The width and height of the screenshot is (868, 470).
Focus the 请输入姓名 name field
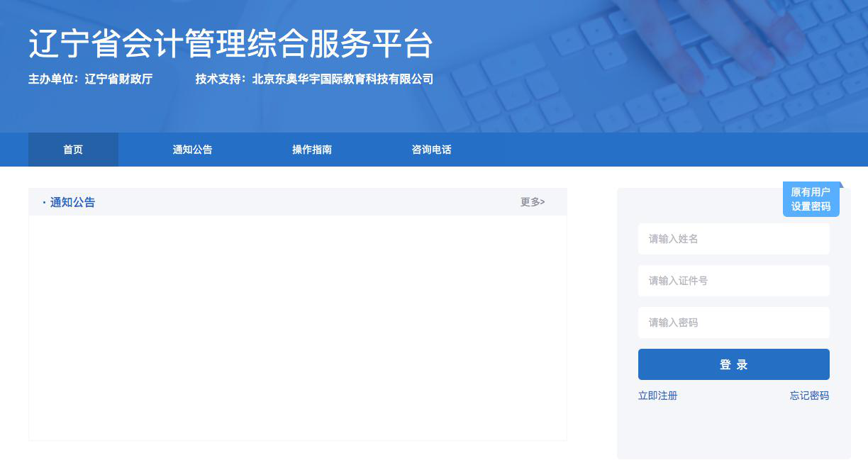(733, 239)
